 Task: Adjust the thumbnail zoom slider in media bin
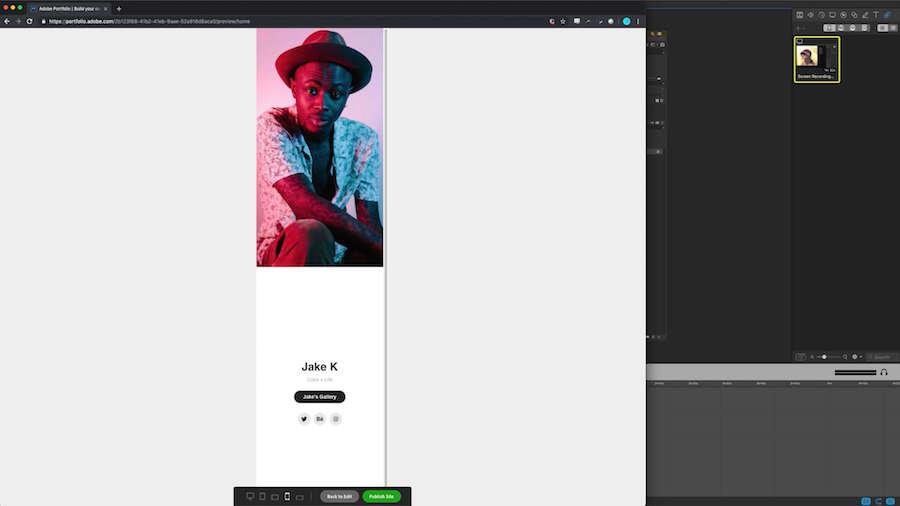pos(824,357)
